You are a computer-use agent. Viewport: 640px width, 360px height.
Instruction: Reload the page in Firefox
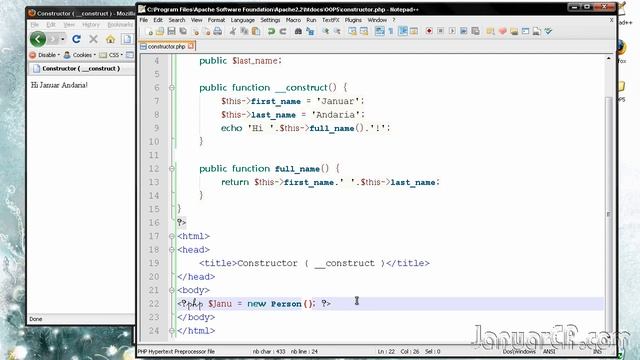76,39
